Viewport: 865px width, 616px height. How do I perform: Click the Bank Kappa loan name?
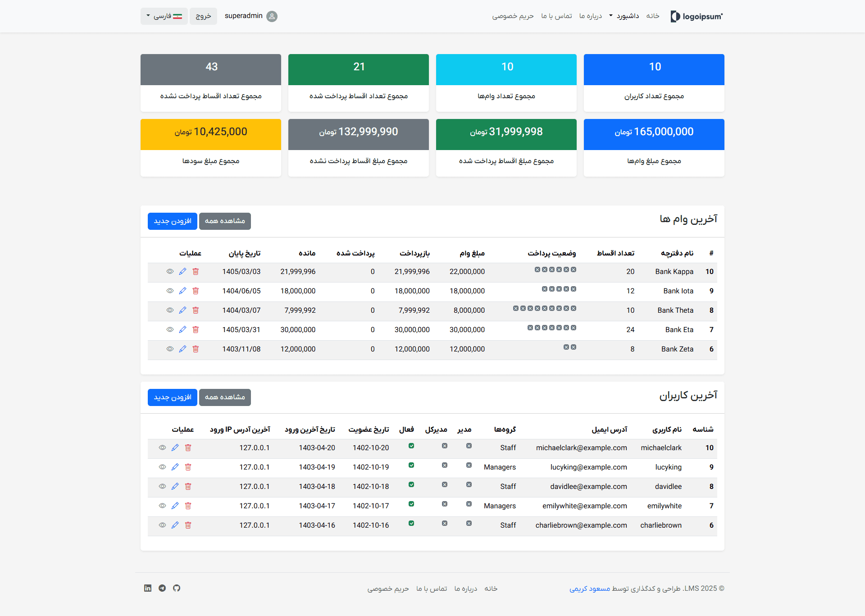pos(674,272)
